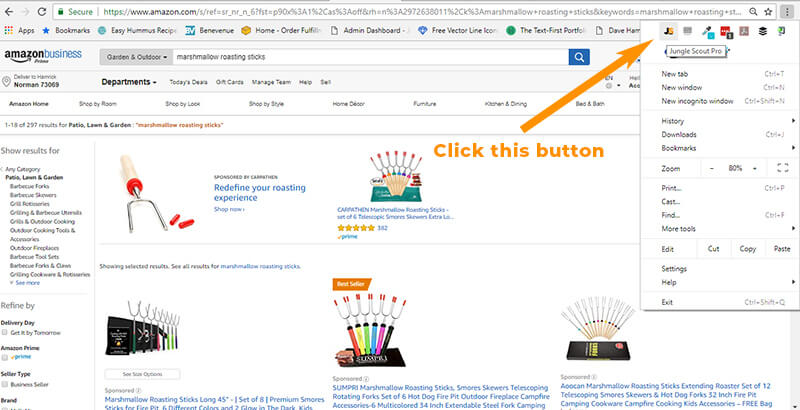Tick the Business Seller checkbox
The height and width of the screenshot is (410, 800).
[5, 382]
